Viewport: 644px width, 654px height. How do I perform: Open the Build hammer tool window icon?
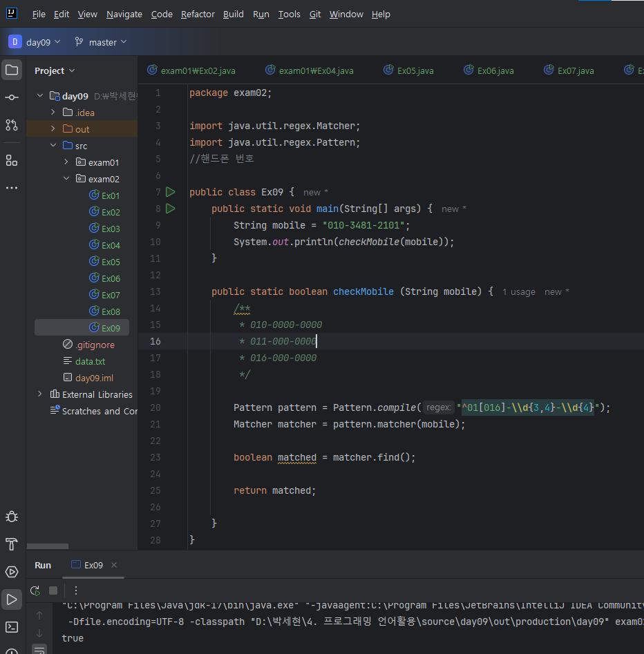(x=12, y=544)
